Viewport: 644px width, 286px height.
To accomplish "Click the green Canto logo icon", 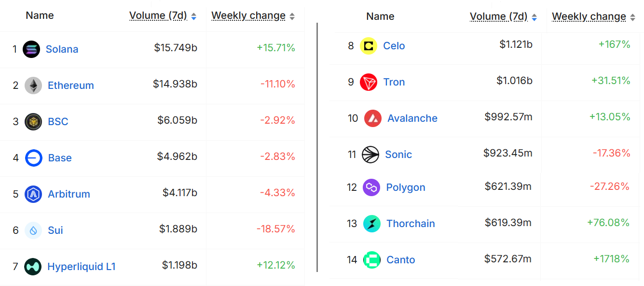I will coord(372,260).
